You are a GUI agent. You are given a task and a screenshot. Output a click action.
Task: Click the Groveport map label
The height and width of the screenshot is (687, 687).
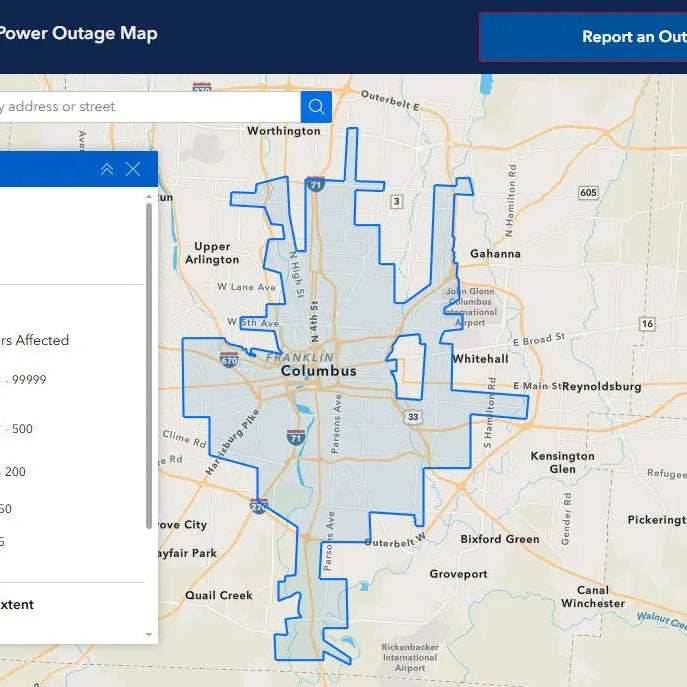click(x=458, y=574)
